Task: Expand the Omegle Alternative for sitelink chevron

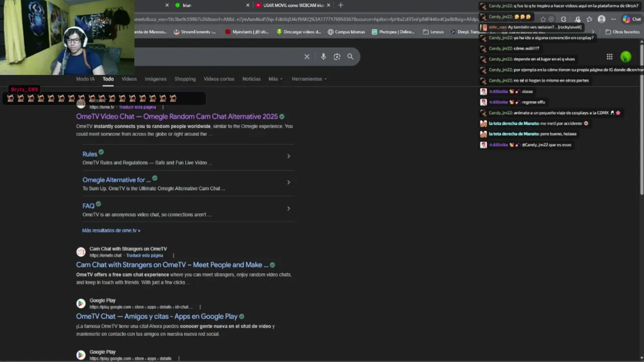Action: pyautogui.click(x=288, y=182)
